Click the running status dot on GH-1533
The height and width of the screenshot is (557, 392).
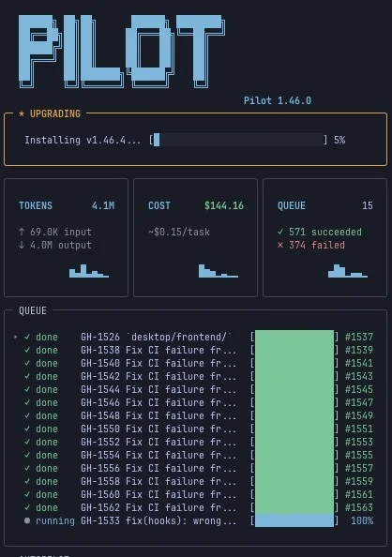(27, 520)
